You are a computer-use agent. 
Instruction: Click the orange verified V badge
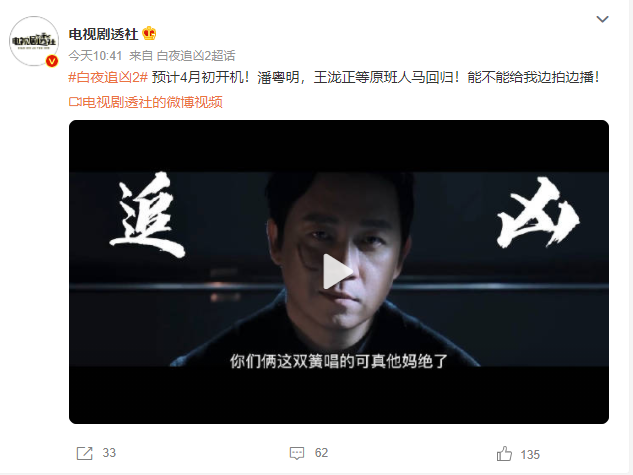pos(52,61)
